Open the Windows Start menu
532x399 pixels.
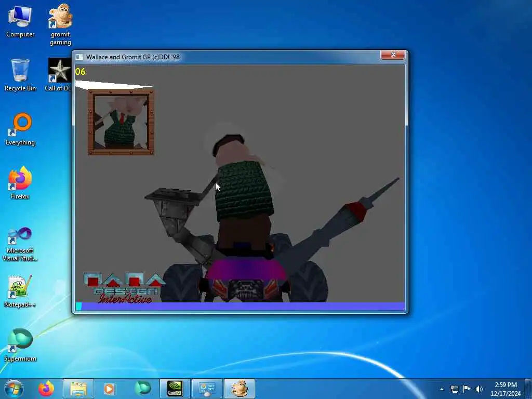(x=14, y=389)
